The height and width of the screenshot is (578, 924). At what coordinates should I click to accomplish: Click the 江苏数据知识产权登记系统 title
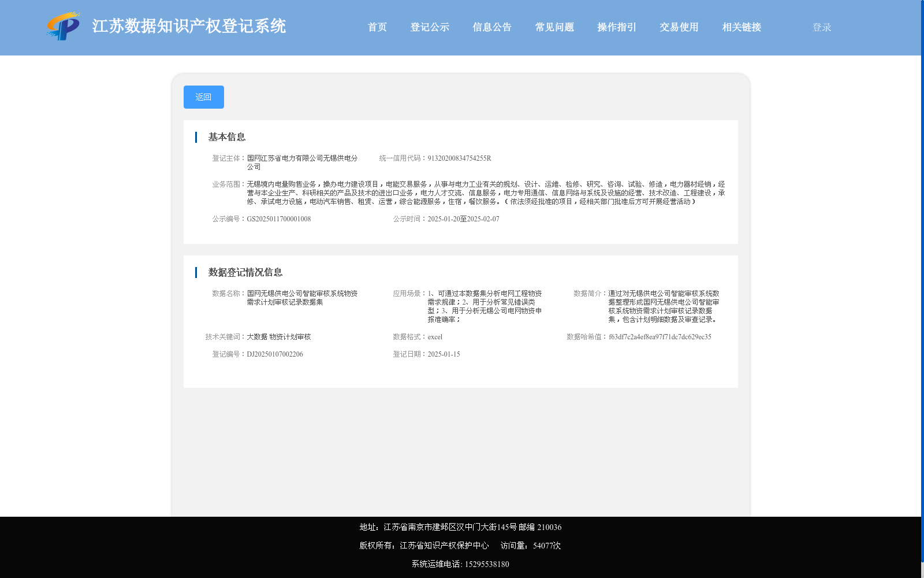click(189, 26)
